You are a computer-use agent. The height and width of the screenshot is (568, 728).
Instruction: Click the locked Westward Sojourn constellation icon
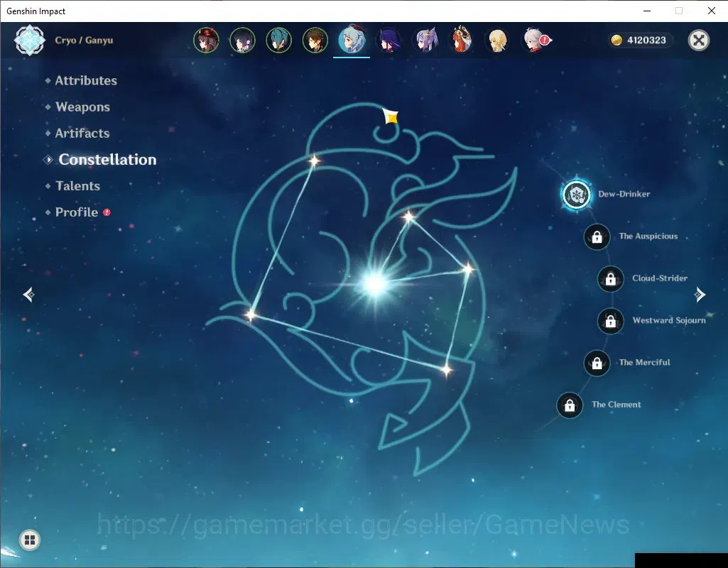point(611,321)
